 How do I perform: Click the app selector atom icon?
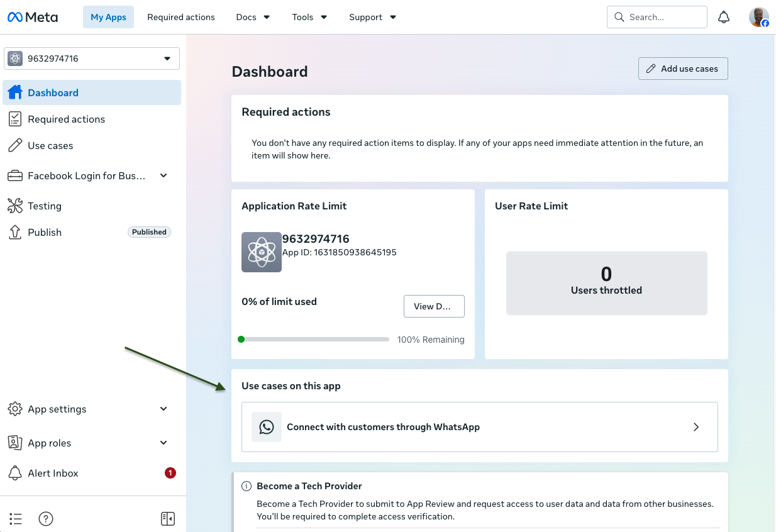(x=15, y=58)
